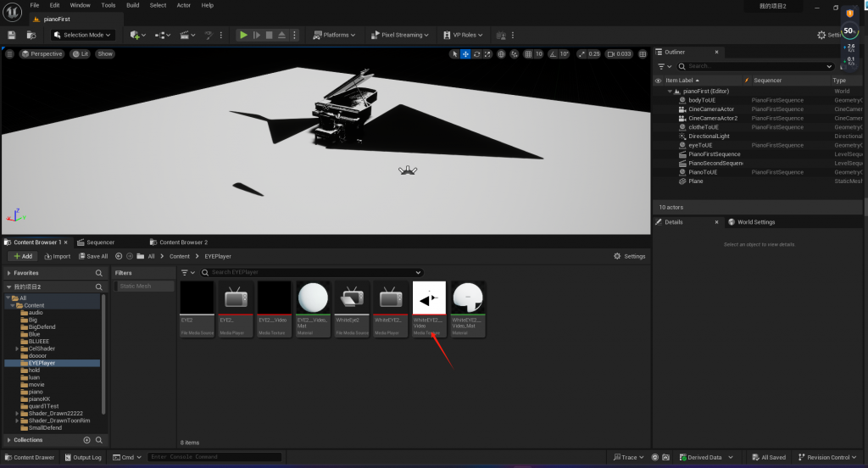Toggle world/local coordinate system globe icon
This screenshot has width=868, height=468.
tap(501, 53)
